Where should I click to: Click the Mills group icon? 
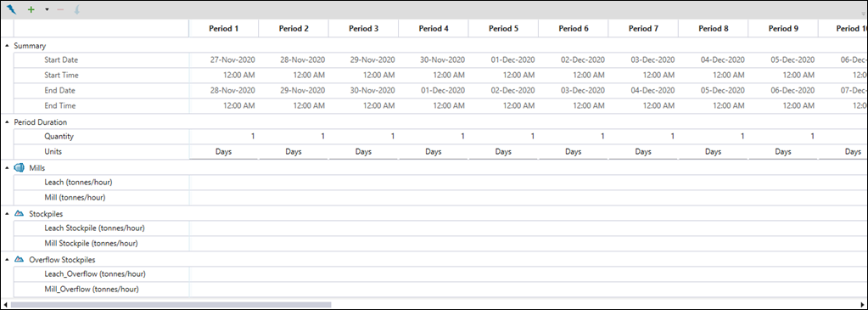[x=20, y=168]
